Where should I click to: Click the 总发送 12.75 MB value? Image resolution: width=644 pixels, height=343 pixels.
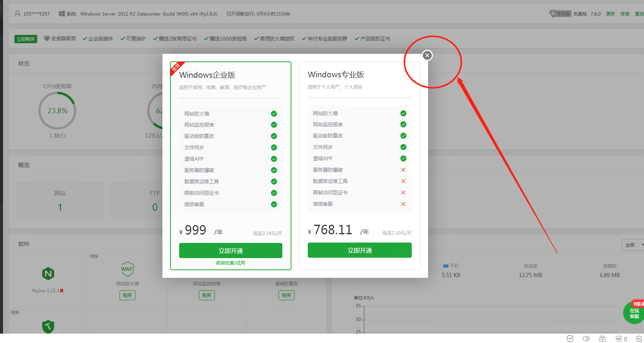click(531, 275)
